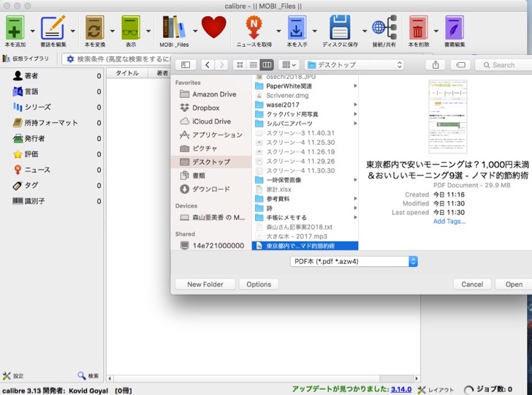The height and width of the screenshot is (395, 532).
Task: Click the 検索 magnifier in Tag browser
Action: tap(81, 375)
